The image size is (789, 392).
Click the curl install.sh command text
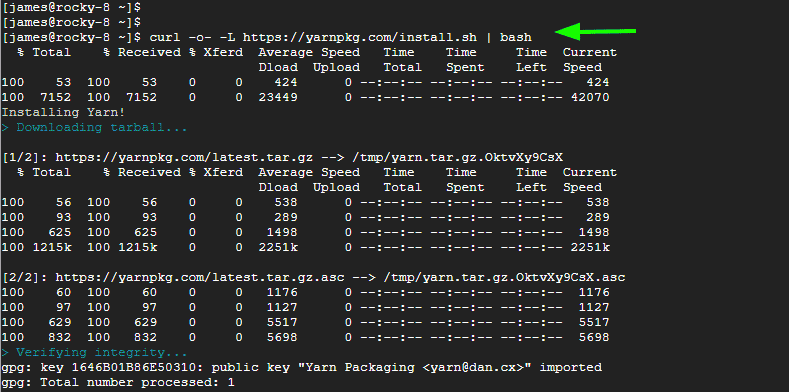click(x=341, y=37)
